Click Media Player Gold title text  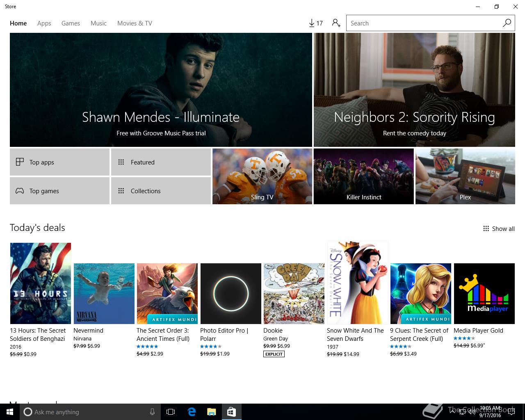(478, 331)
